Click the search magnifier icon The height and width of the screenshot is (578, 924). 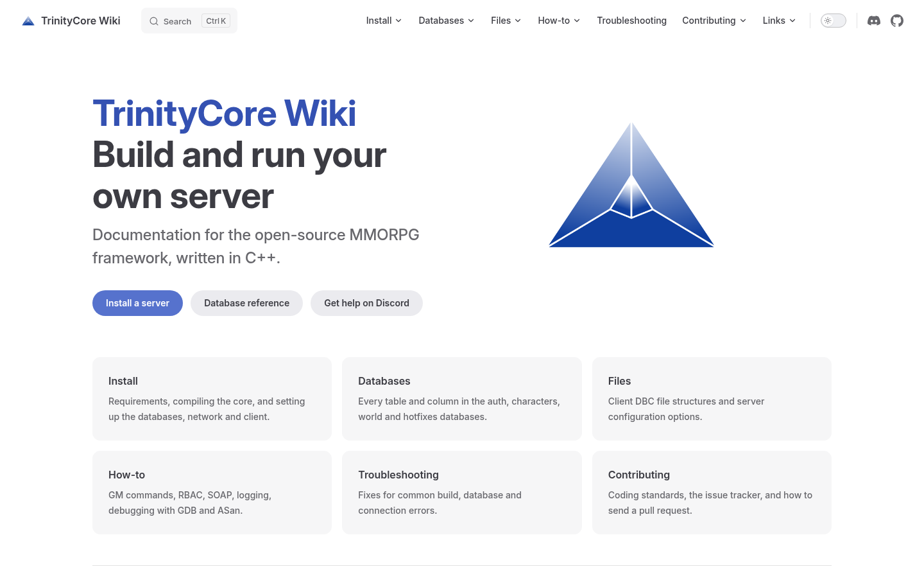click(x=154, y=21)
